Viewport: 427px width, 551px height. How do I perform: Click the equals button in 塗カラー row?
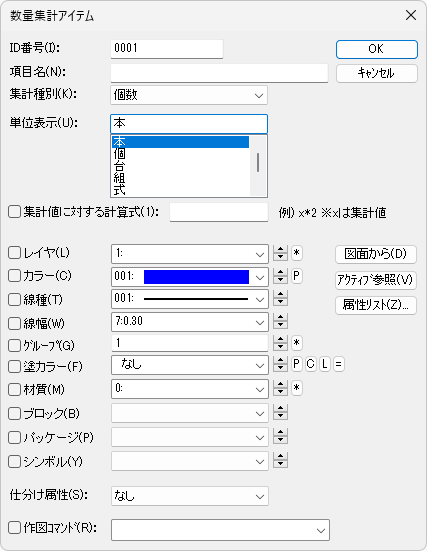pos(338,364)
